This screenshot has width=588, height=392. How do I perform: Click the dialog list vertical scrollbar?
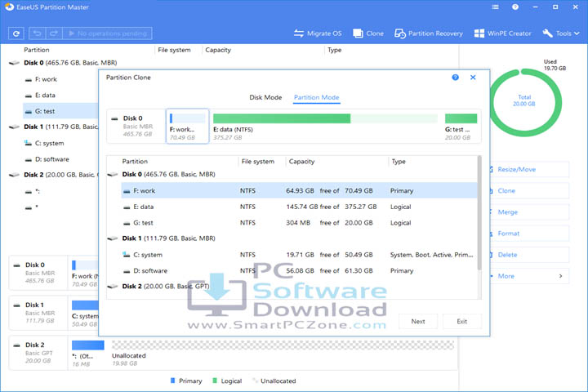point(479,213)
